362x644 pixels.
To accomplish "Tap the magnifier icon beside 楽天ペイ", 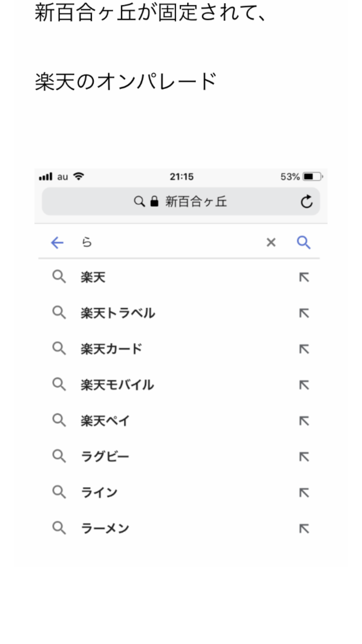I will click(59, 420).
